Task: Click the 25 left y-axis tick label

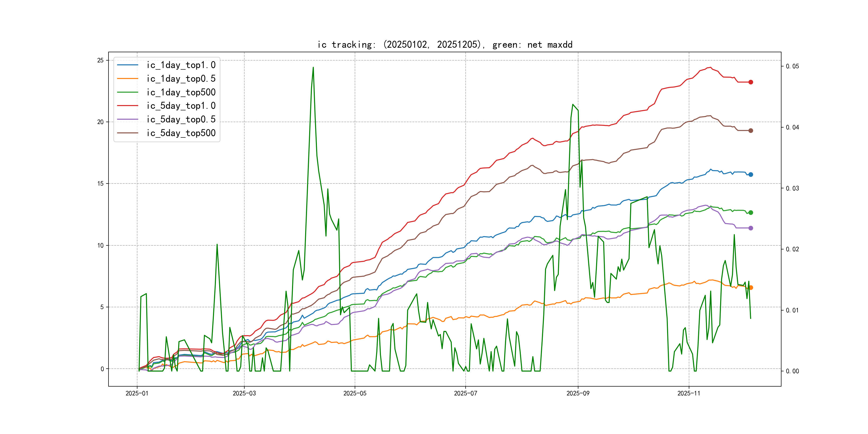Action: point(100,60)
